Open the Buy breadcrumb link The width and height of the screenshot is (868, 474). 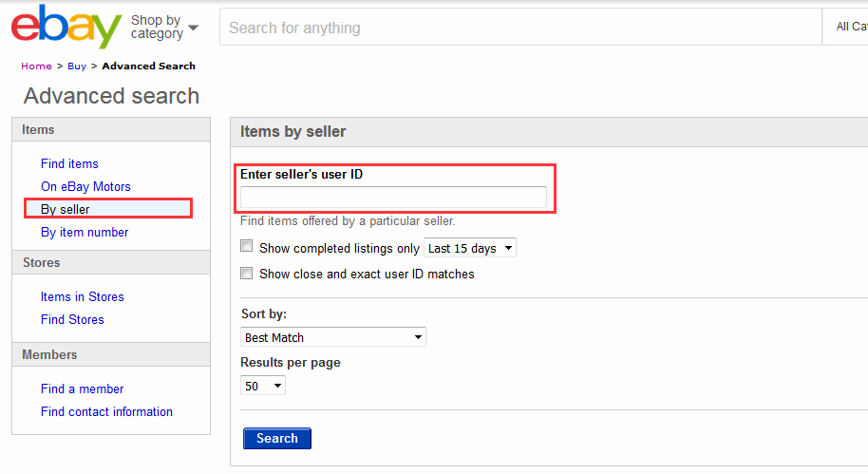click(x=76, y=66)
